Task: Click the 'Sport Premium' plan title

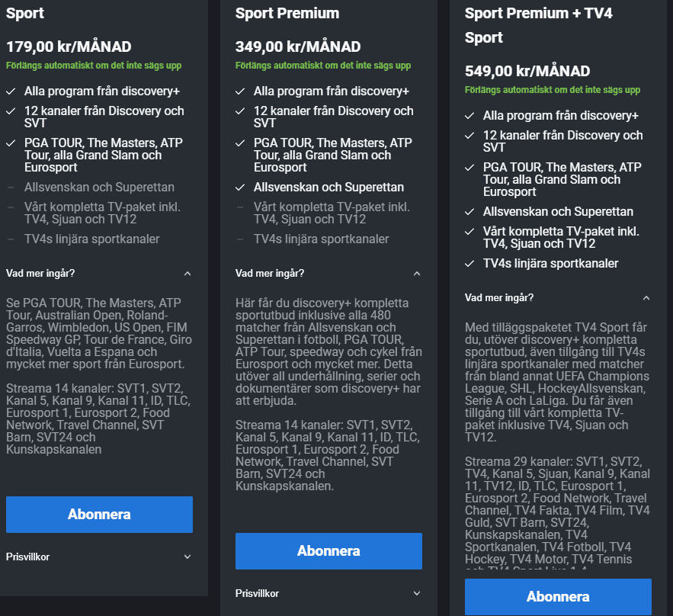Action: point(287,13)
